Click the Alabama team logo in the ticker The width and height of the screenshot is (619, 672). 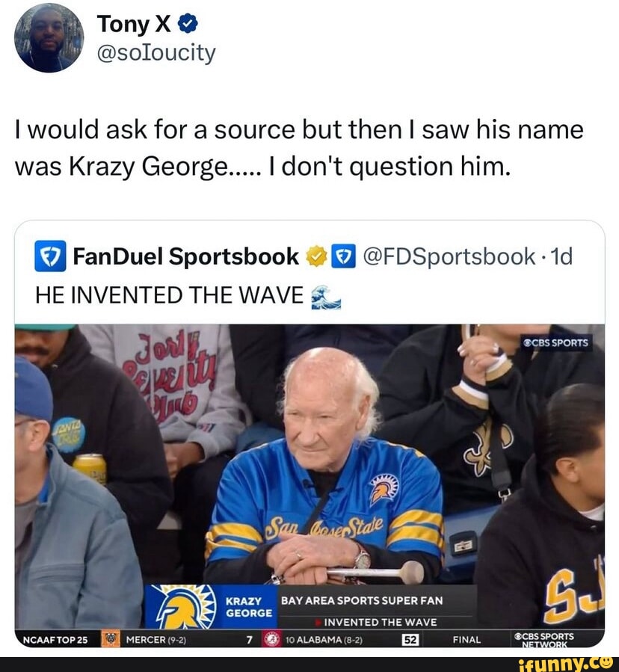272,639
